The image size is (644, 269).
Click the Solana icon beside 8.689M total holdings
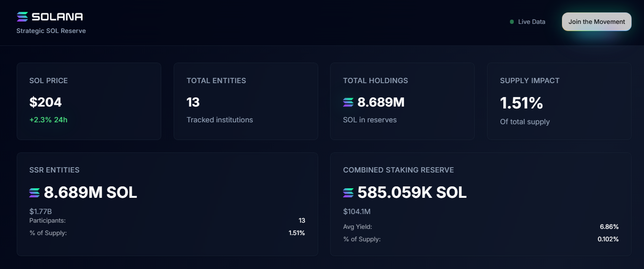pos(348,102)
